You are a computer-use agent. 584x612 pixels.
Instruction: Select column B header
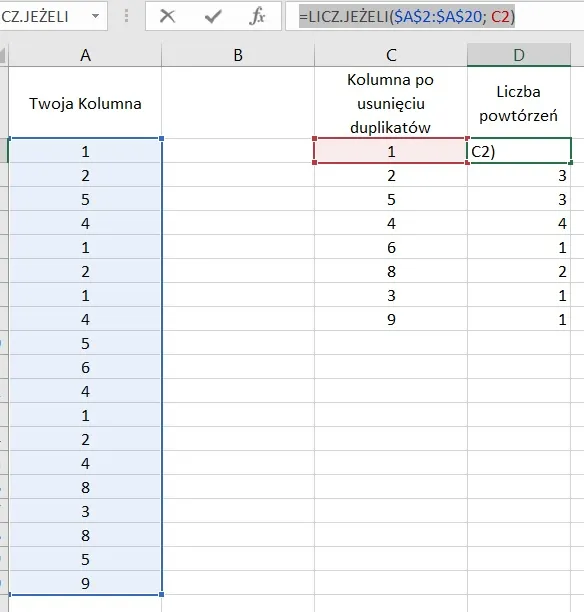coord(238,55)
